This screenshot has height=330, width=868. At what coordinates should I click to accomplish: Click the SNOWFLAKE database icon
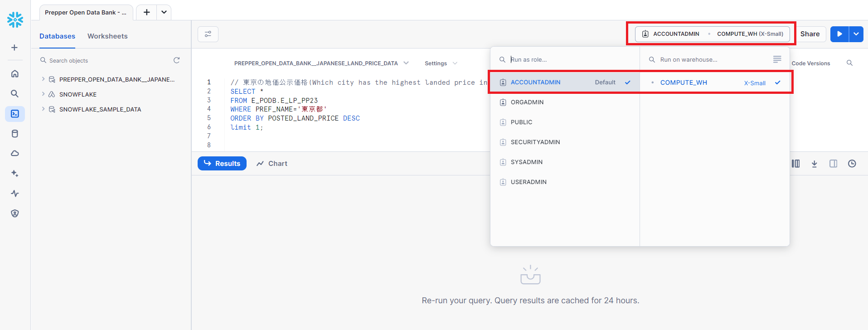(x=52, y=94)
